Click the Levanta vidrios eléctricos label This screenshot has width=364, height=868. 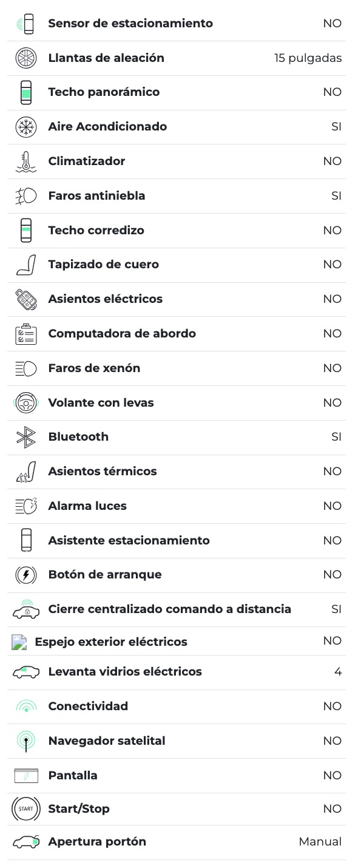tap(125, 672)
